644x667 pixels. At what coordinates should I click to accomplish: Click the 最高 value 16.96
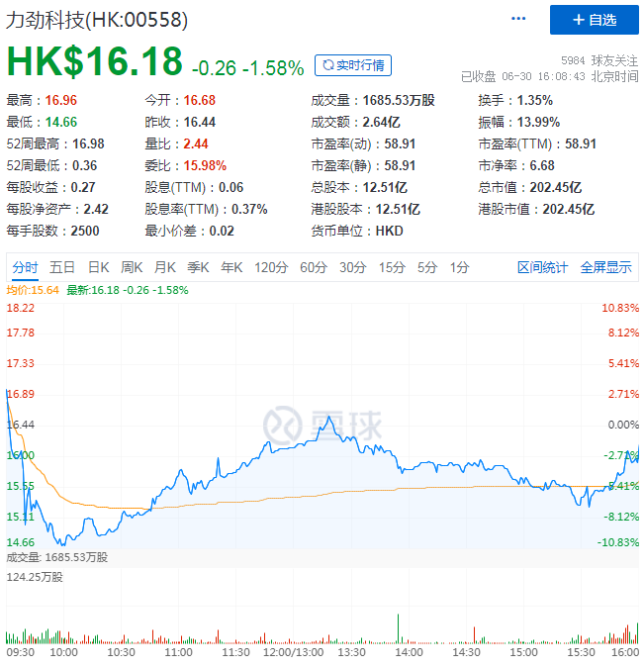pos(60,100)
